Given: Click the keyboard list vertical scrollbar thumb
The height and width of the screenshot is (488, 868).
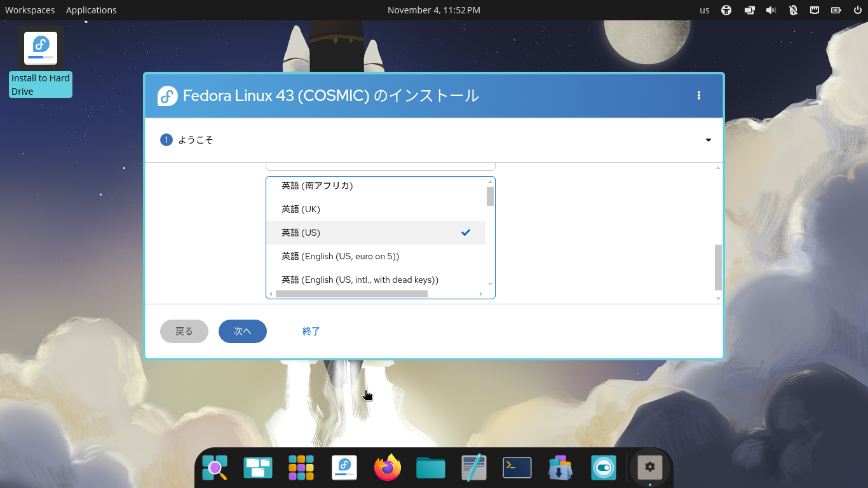Looking at the screenshot, I should click(490, 196).
